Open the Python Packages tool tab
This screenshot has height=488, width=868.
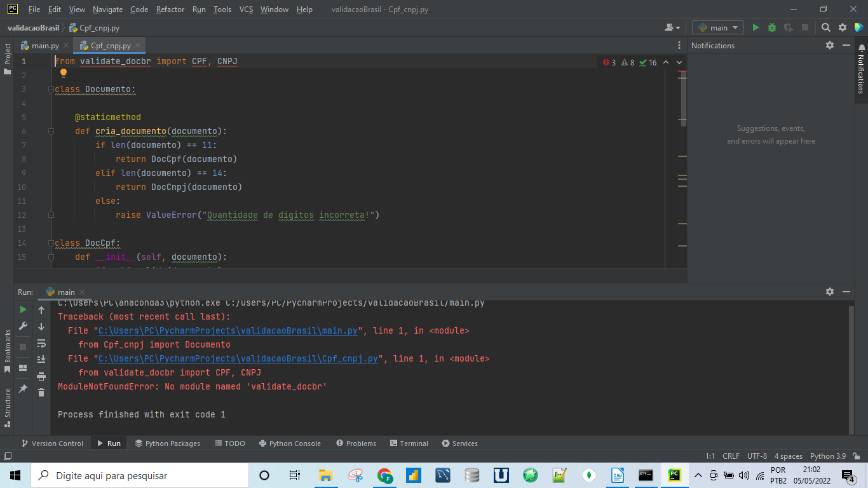[x=167, y=444]
